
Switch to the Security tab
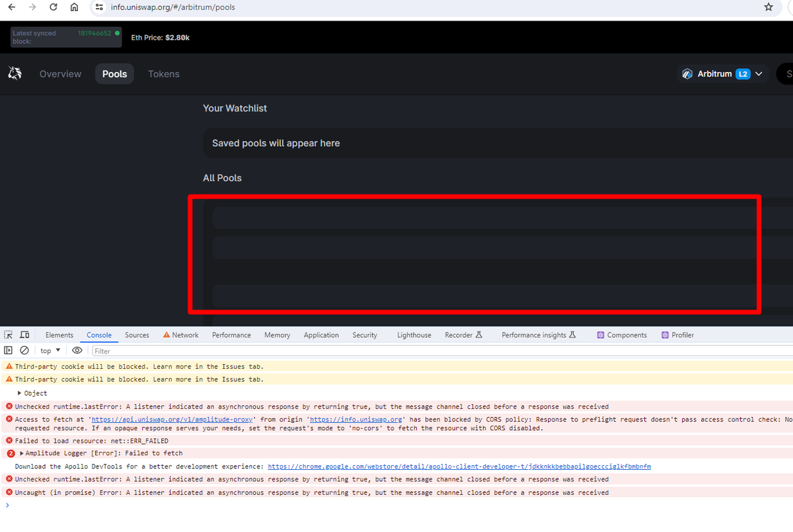(x=364, y=335)
